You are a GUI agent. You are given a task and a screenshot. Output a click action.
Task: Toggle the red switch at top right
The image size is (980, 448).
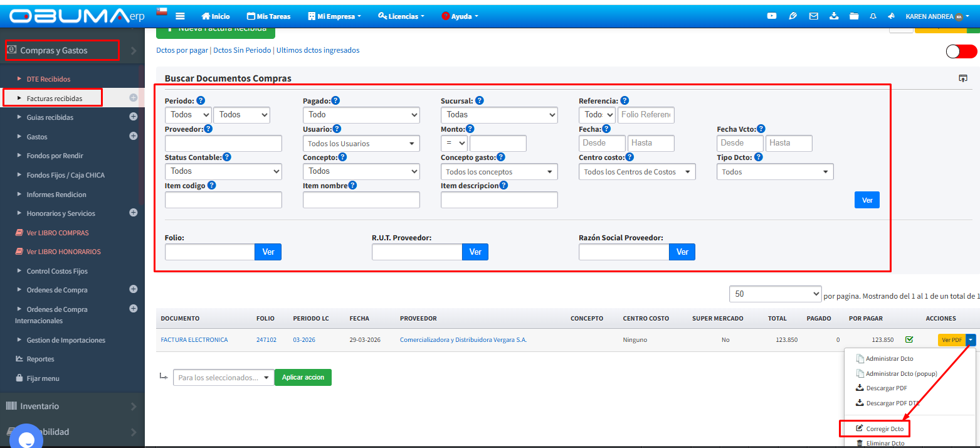point(961,51)
